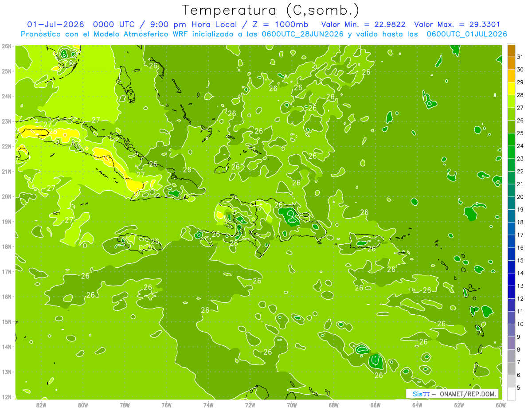Click the olive green legend band between 25 and 26
Image resolution: width=532 pixels, height=411 pixels.
click(511, 127)
